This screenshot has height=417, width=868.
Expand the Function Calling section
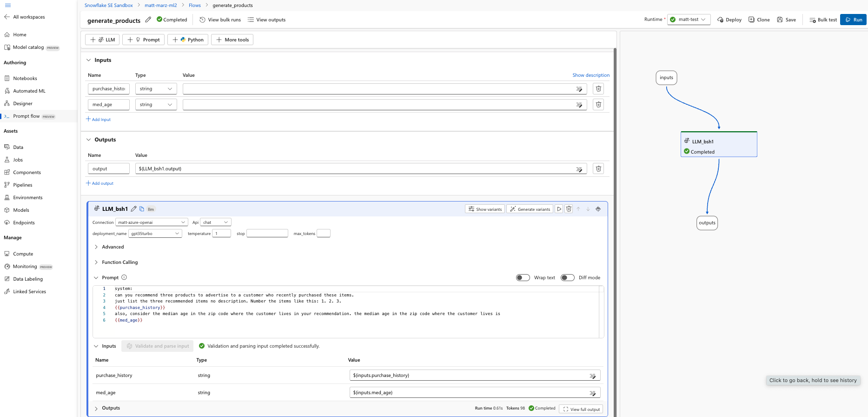pos(119,262)
